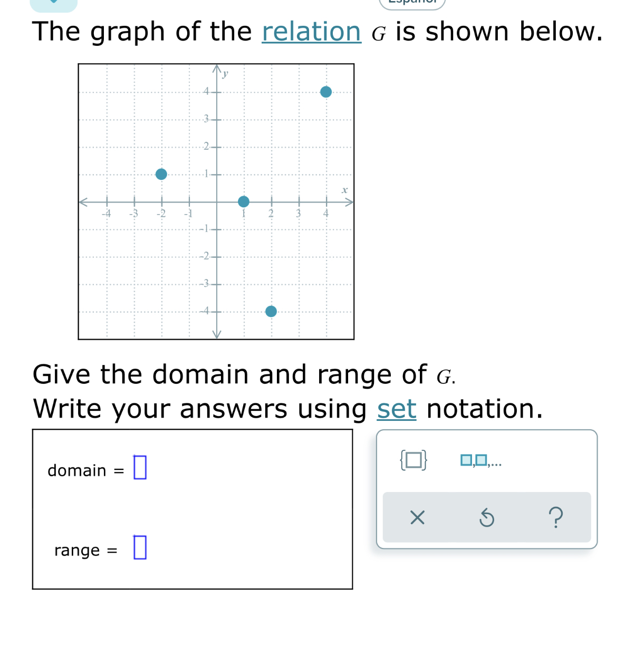Select the point at (2, -4) on the graph
This screenshot has height=646, width=644.
271,311
